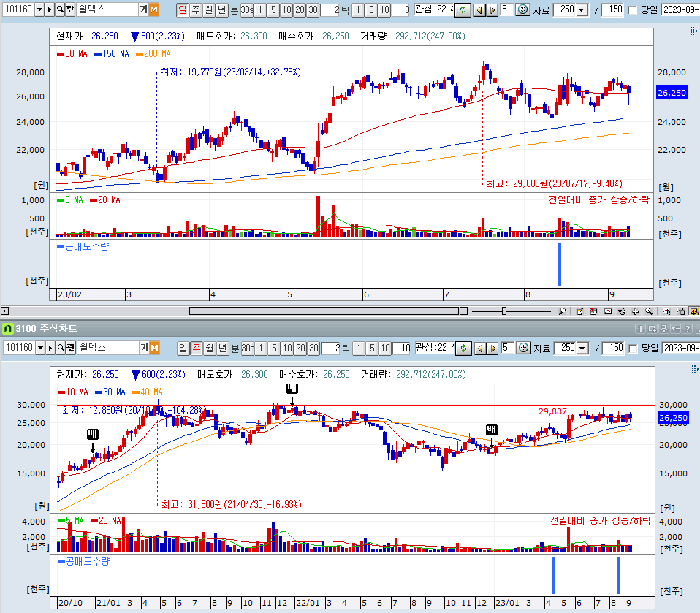Expand the side panel dots icon on daily chart
This screenshot has width=700, height=613.
coord(693,31)
